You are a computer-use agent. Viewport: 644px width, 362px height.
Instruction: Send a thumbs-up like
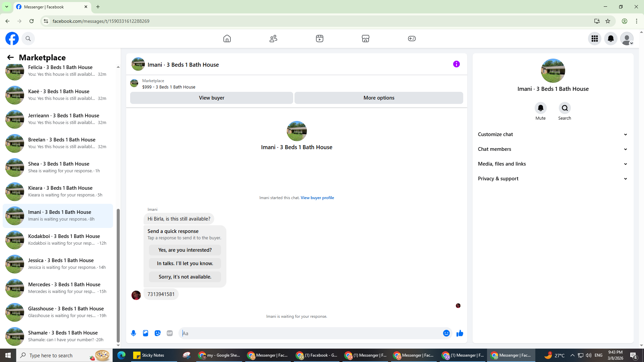point(460,333)
